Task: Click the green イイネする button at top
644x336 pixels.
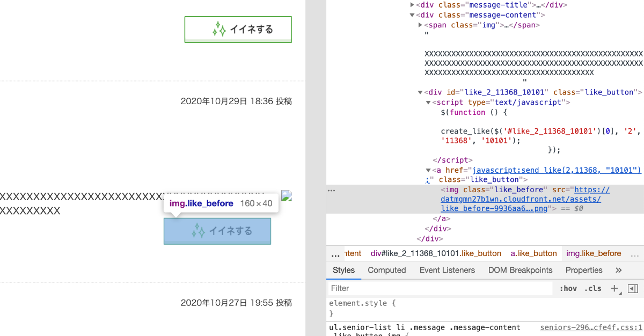Action: (238, 30)
